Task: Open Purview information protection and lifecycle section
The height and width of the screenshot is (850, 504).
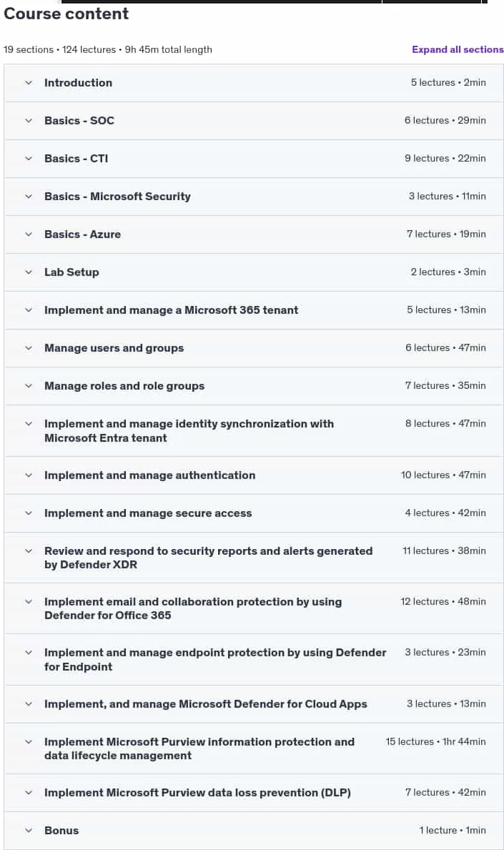Action: [254, 748]
